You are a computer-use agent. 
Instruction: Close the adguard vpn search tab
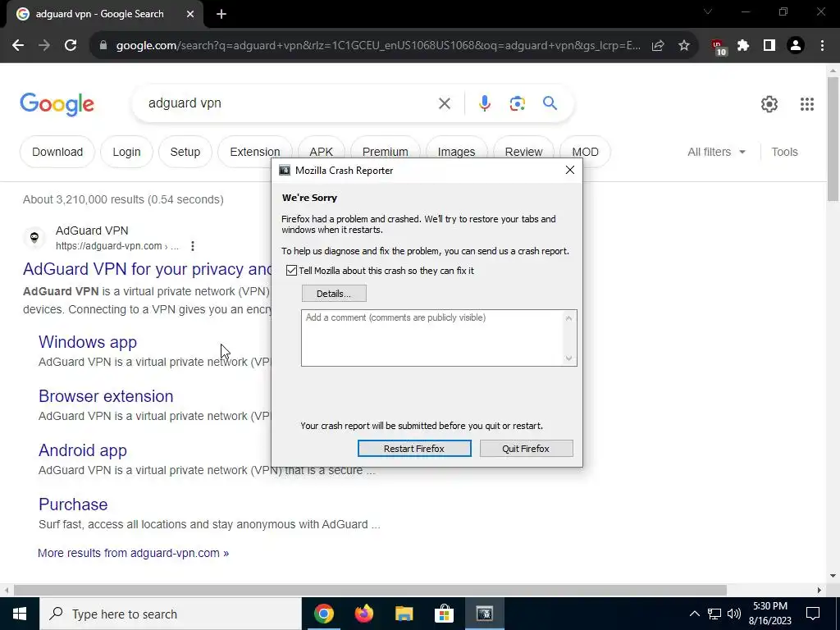190,15
